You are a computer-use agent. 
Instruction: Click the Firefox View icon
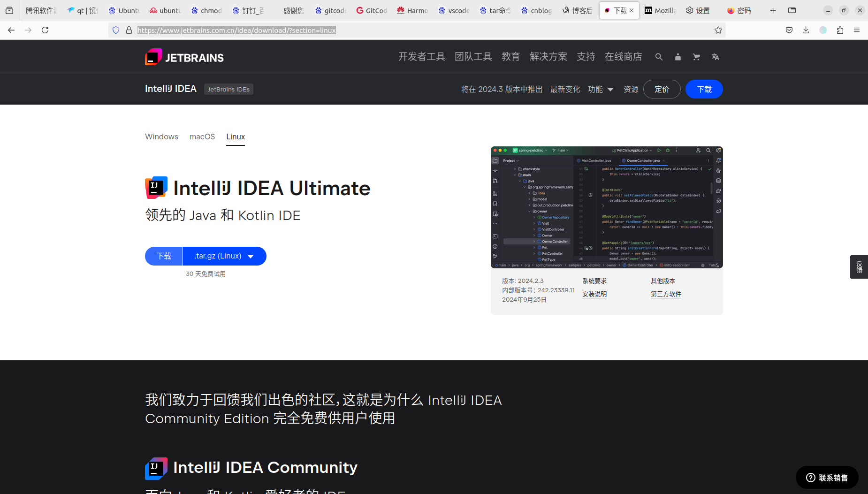[x=9, y=10]
